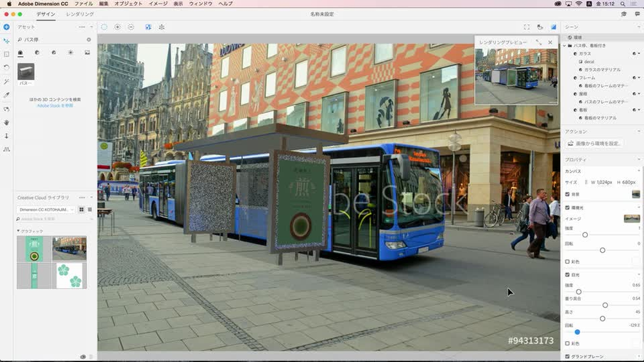Open the Dimension CC KOTOHAJIM library dropdown
Screen dimensions: 644x362
pos(46,209)
